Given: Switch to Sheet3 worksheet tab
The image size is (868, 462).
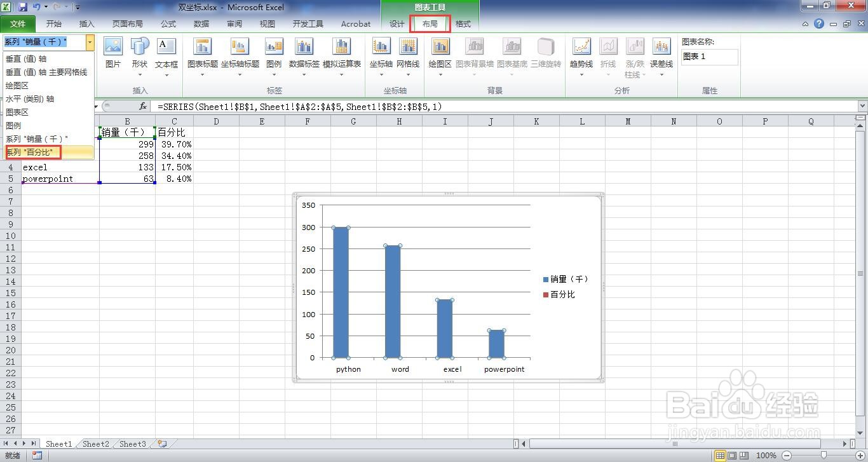Looking at the screenshot, I should [132, 444].
